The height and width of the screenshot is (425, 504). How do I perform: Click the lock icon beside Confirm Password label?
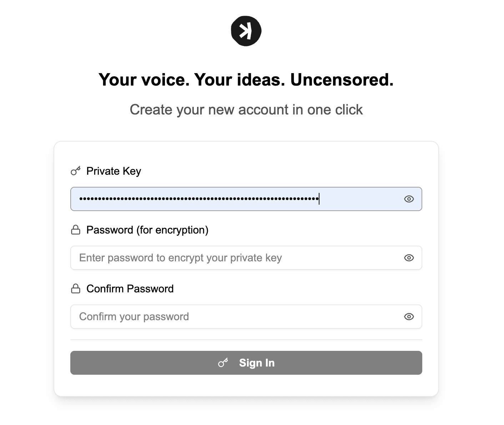pyautogui.click(x=76, y=289)
